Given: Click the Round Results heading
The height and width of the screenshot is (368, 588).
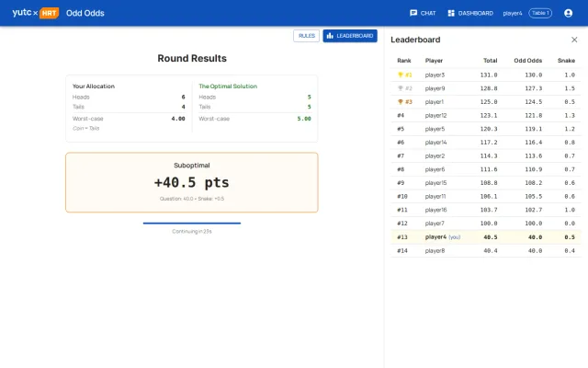Looking at the screenshot, I should pos(192,59).
